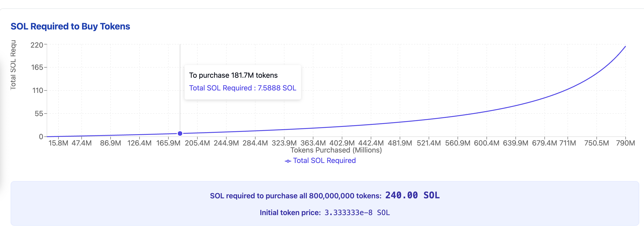
Task: Click the 55 y-axis tick label
Action: [x=39, y=114]
